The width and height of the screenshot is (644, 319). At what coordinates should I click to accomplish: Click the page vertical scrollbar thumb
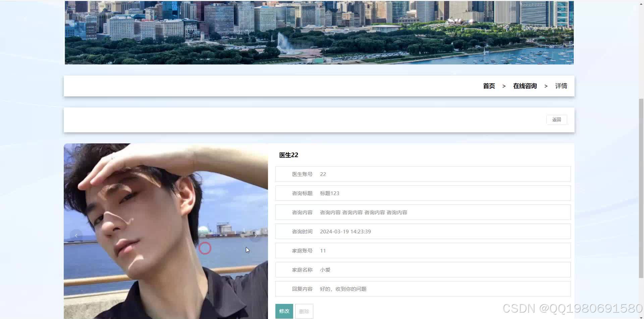pos(641,188)
